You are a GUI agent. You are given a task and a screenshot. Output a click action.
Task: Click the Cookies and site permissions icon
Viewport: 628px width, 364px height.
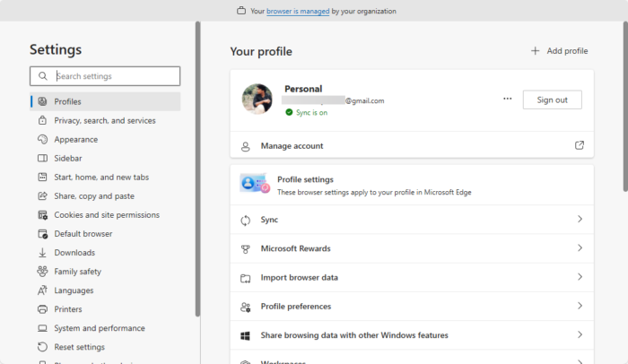click(x=42, y=215)
